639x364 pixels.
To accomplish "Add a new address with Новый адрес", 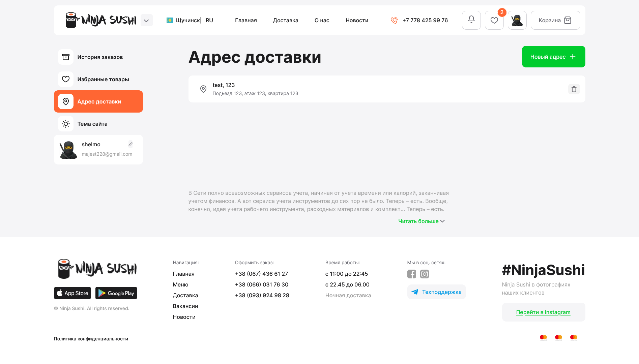I will tap(553, 57).
